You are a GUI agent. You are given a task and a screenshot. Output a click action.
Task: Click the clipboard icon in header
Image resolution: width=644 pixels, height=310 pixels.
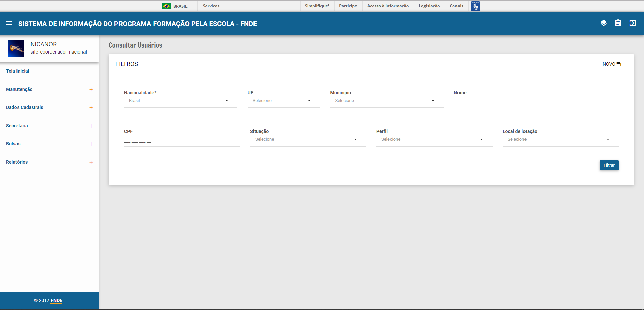click(x=618, y=23)
